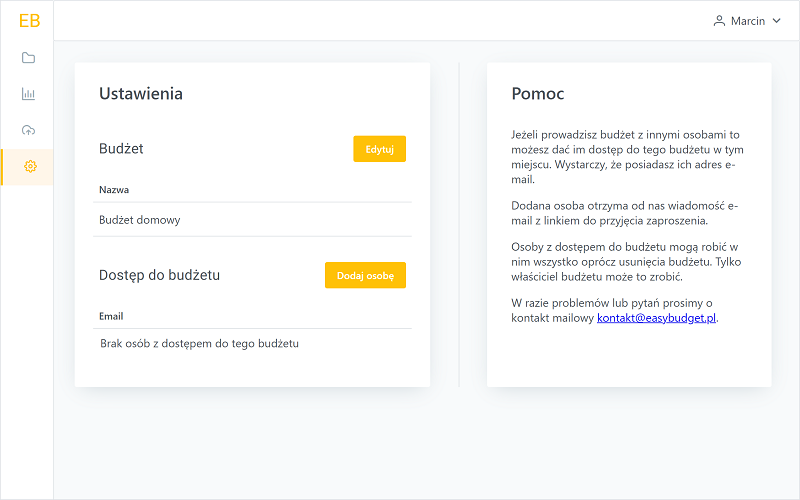This screenshot has height=500, width=800.
Task: Open the kontakt@easybudget.pl email link
Action: pos(656,318)
